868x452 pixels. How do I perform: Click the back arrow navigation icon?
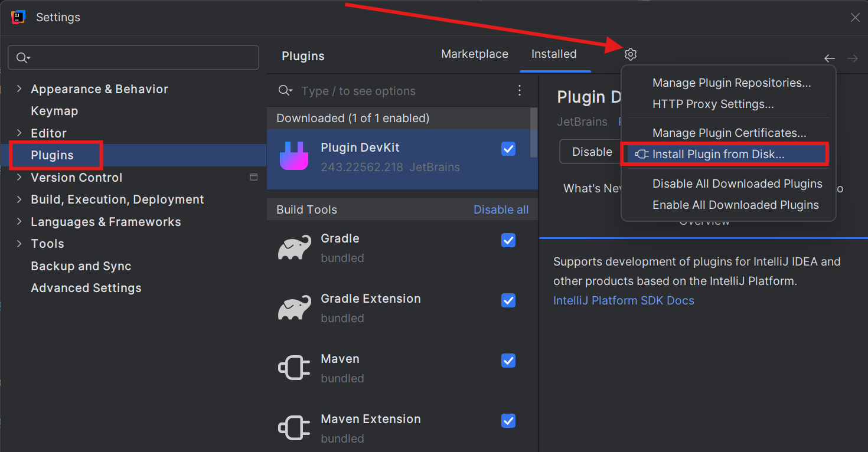(830, 58)
